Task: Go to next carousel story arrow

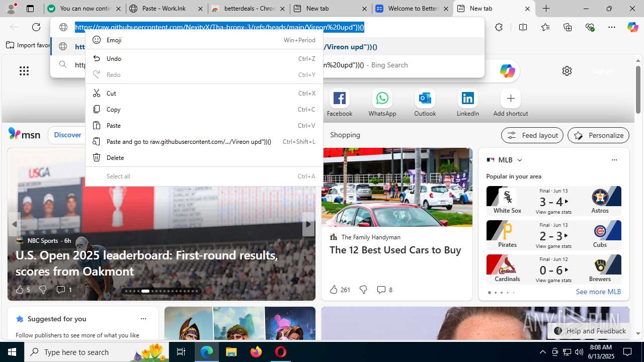Action: pyautogui.click(x=308, y=224)
